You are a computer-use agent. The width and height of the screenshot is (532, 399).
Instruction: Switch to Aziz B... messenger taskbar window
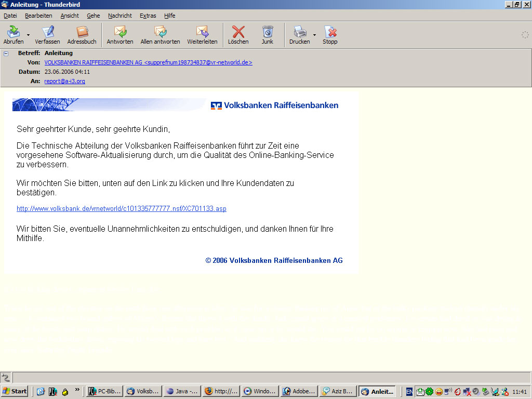tap(338, 391)
